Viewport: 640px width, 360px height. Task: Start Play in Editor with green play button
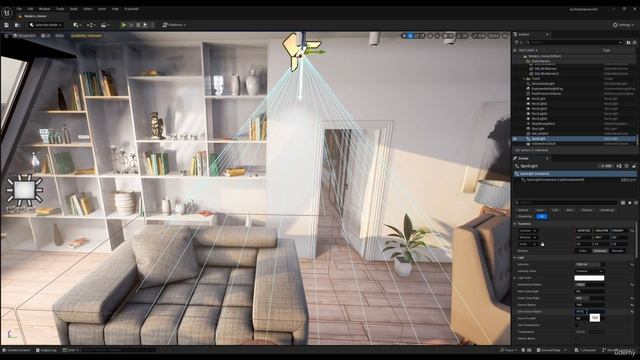coord(124,25)
